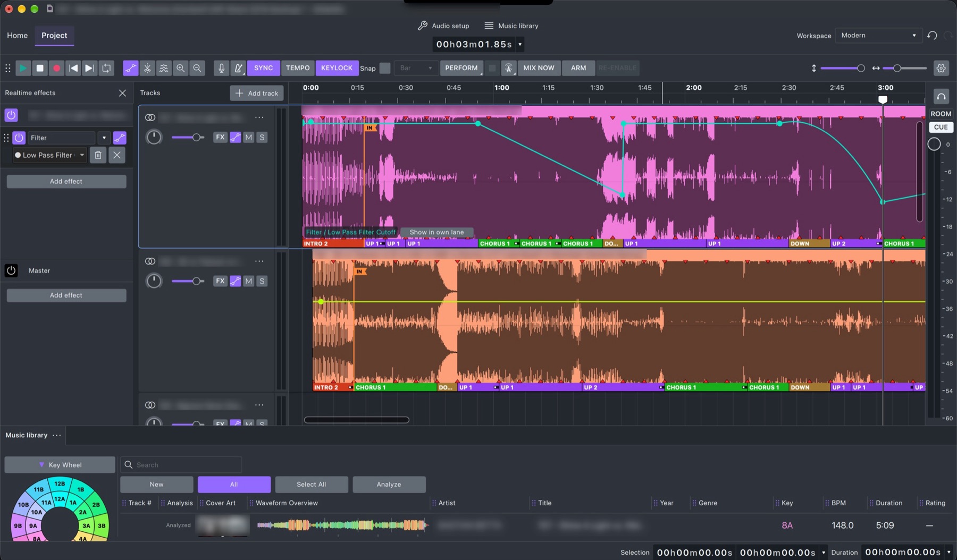This screenshot has height=560, width=957.
Task: Stop playback with the square stop button
Action: pos(40,68)
